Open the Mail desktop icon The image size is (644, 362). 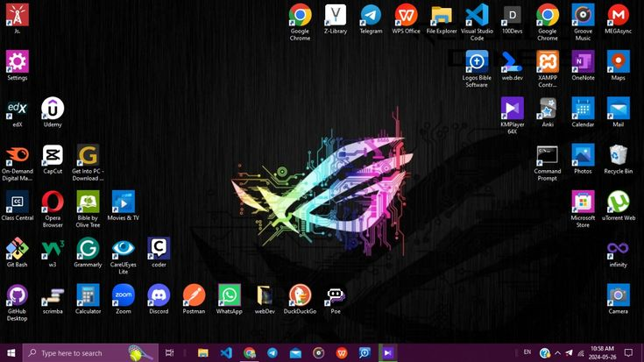pyautogui.click(x=618, y=112)
